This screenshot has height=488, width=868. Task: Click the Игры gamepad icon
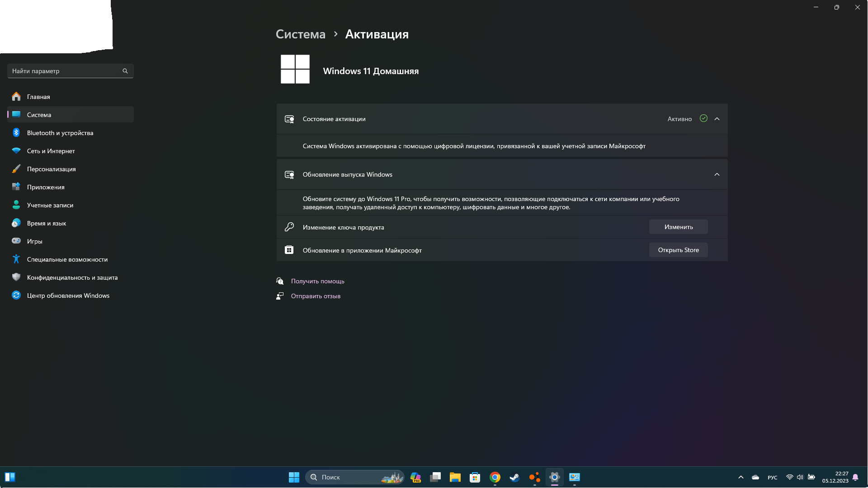[16, 241]
